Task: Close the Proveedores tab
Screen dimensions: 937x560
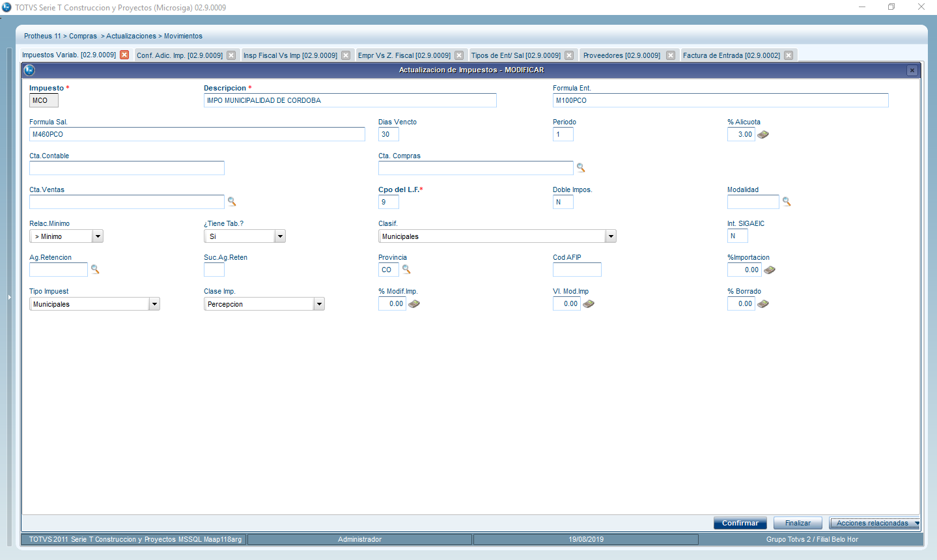Action: [x=671, y=55]
